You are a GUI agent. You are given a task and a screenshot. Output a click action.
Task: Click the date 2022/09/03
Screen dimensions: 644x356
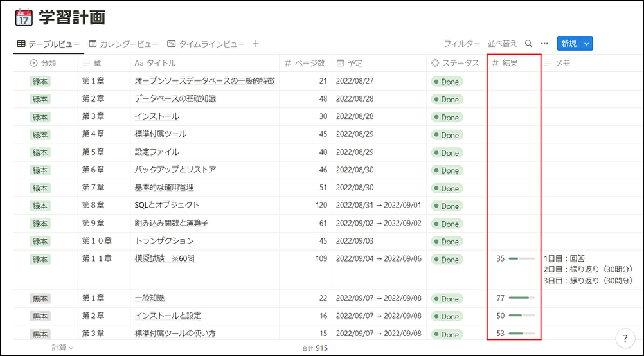(x=355, y=240)
